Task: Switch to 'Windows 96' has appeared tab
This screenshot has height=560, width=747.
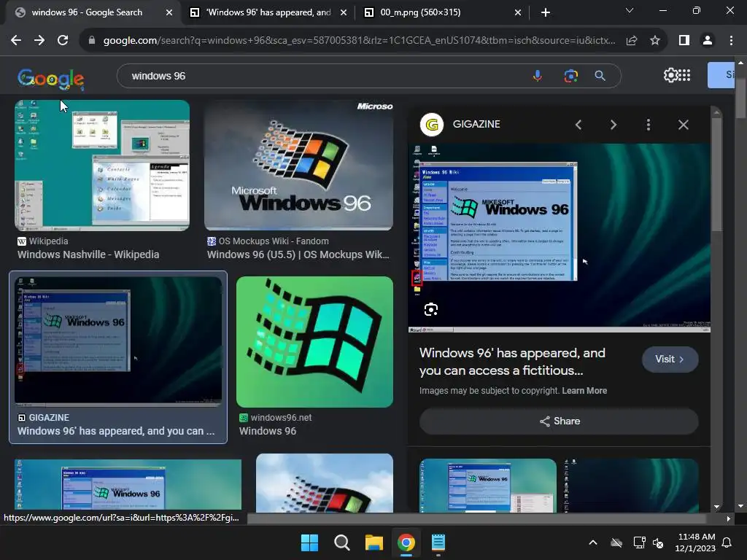Action: pos(268,12)
